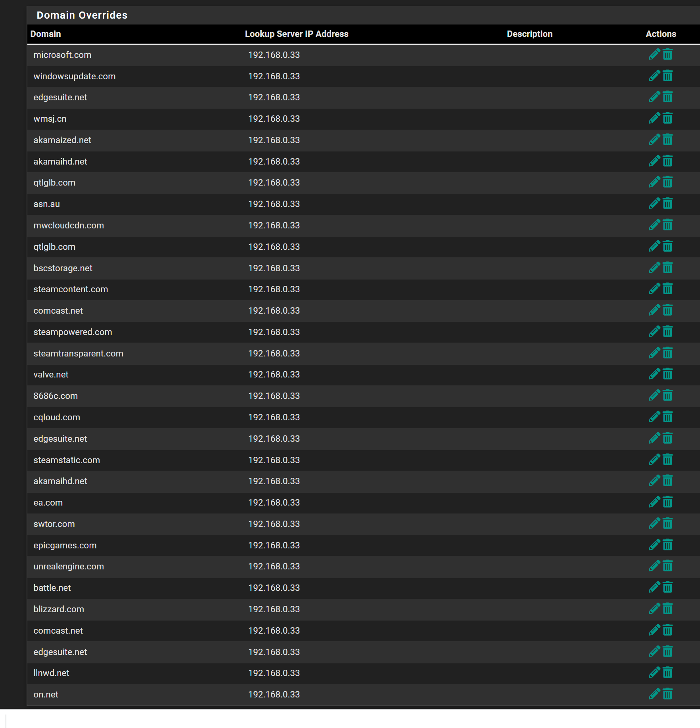Edit the on.net domain override

click(654, 694)
